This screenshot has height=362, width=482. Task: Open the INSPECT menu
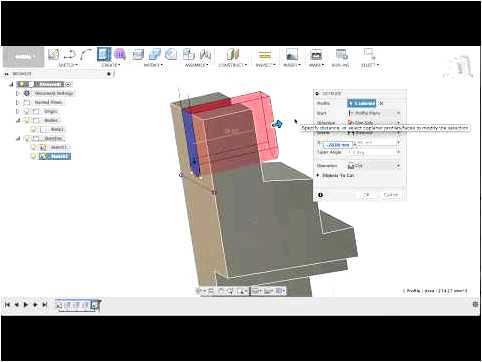[x=265, y=65]
